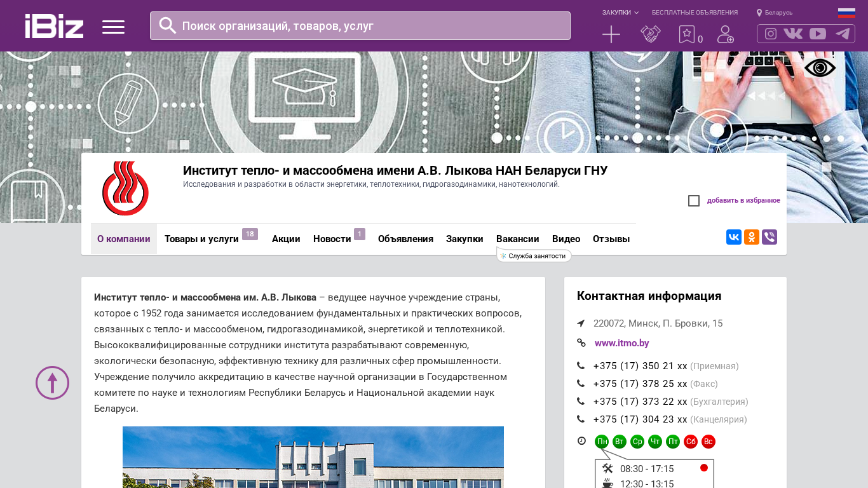Open the Беларусь location selector
The image size is (868, 488).
tap(775, 13)
